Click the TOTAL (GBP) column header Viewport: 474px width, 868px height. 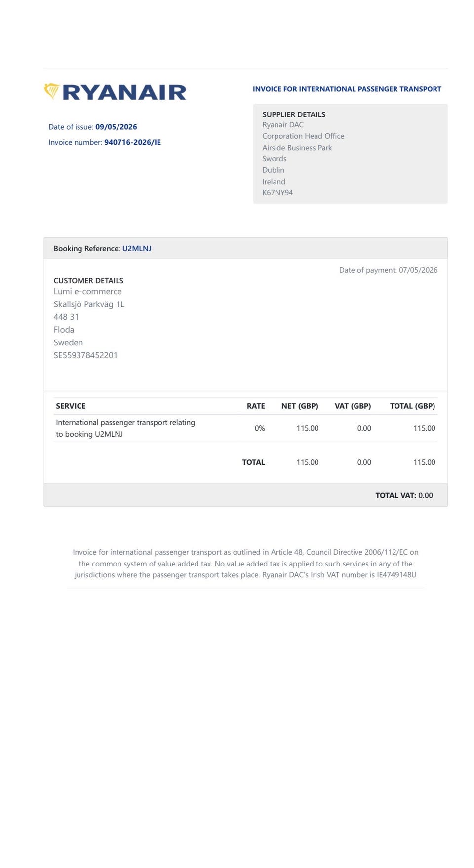pos(412,406)
